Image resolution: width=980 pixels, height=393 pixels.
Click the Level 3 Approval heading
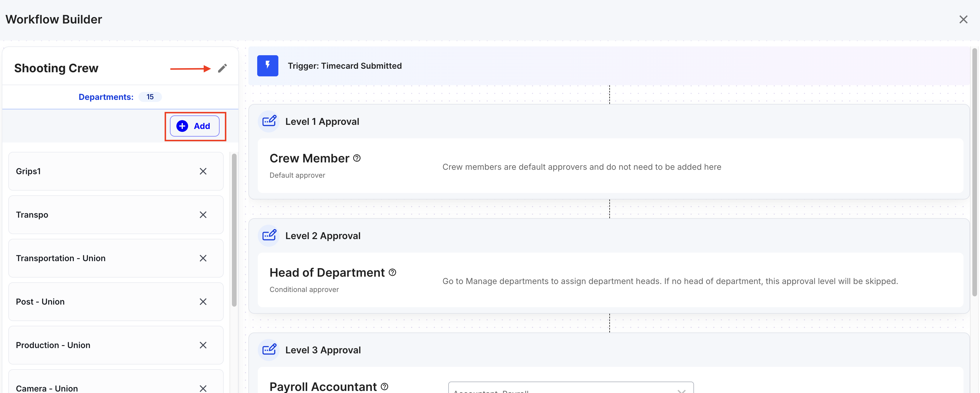click(x=323, y=350)
